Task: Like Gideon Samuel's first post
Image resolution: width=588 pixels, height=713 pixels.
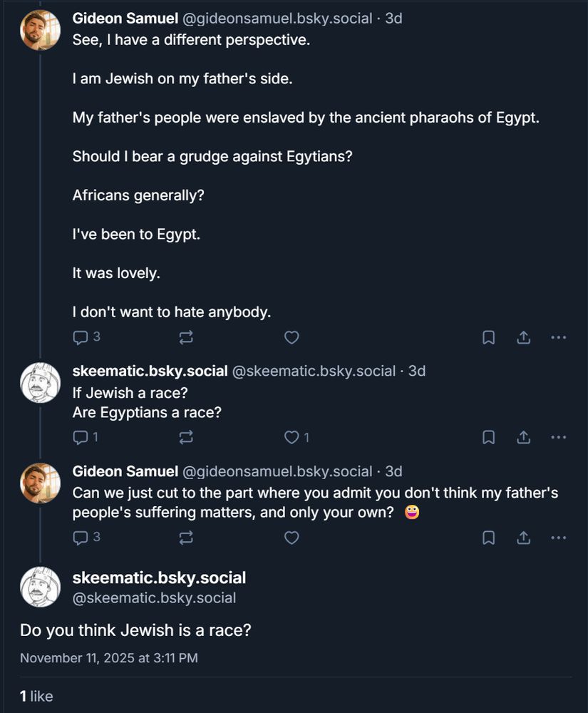Action: 292,338
